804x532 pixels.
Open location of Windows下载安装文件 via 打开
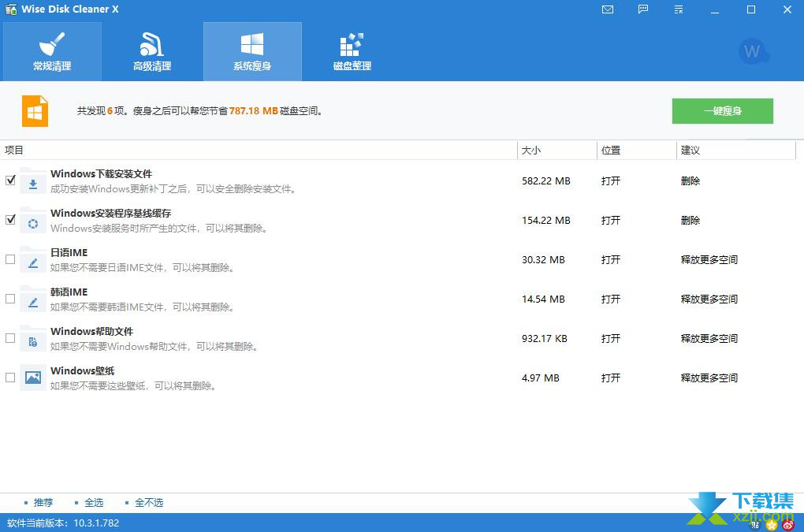tap(611, 181)
